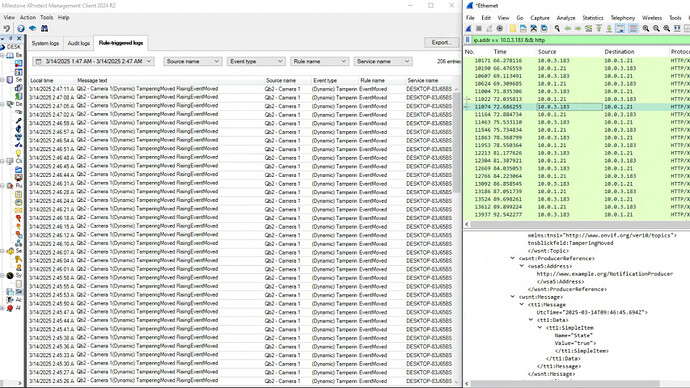Collapse the wsa5:Address XML node
This screenshot has height=388, width=690.
521,266
